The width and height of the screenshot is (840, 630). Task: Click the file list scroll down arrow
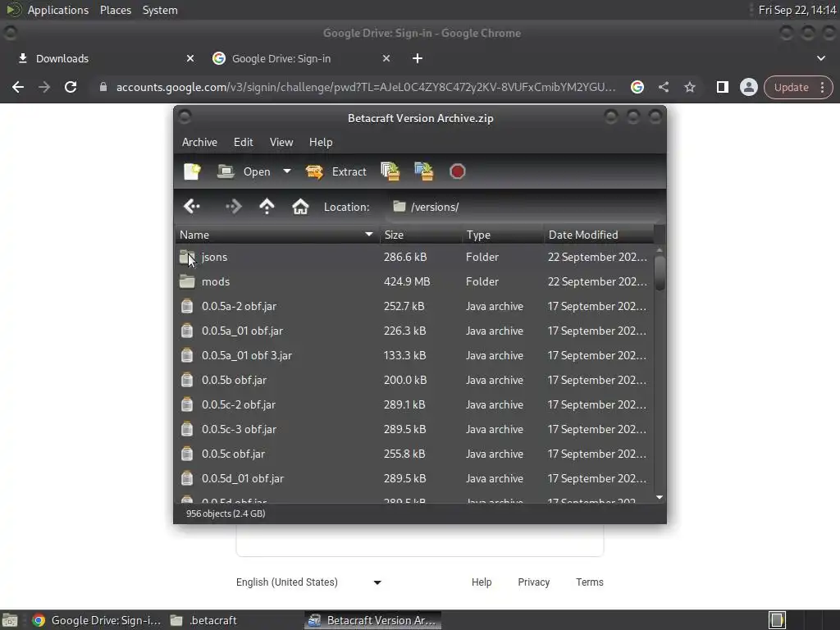click(x=660, y=498)
